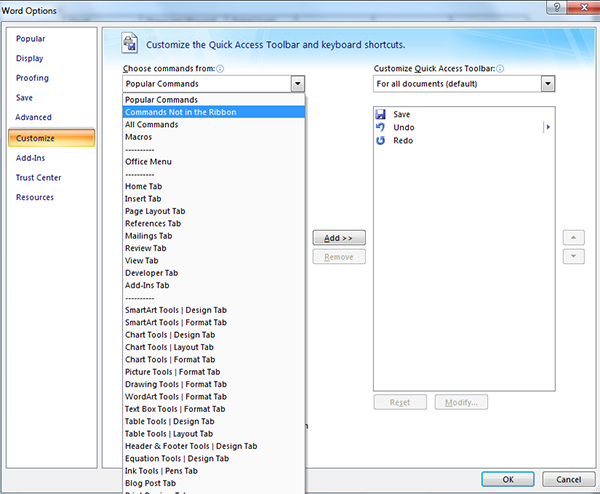The image size is (600, 494).
Task: Click help icon beside Choose commands from
Action: (x=220, y=69)
